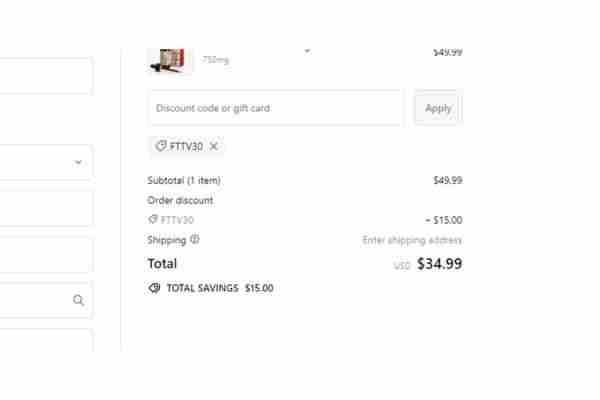Image resolution: width=600 pixels, height=400 pixels.
Task: Click the FTTV30 label in the discount chip
Action: point(186,146)
